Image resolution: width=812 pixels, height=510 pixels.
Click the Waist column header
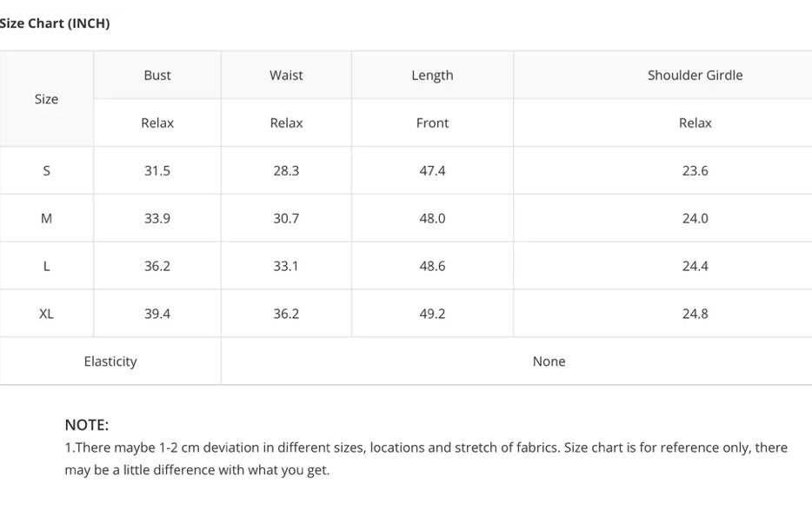click(x=286, y=76)
